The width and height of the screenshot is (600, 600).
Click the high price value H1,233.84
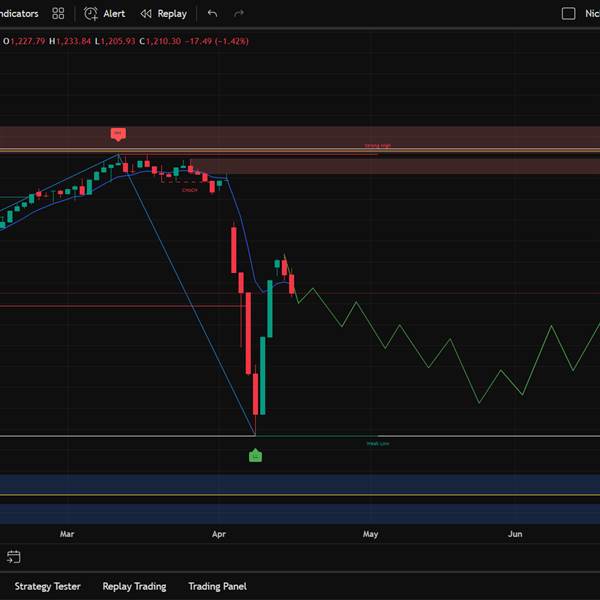[x=70, y=41]
